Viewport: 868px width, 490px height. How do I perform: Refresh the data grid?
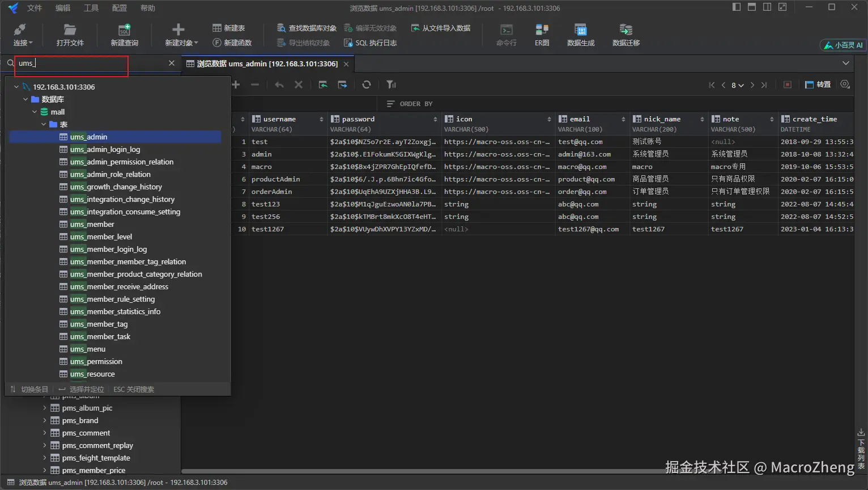coord(367,85)
